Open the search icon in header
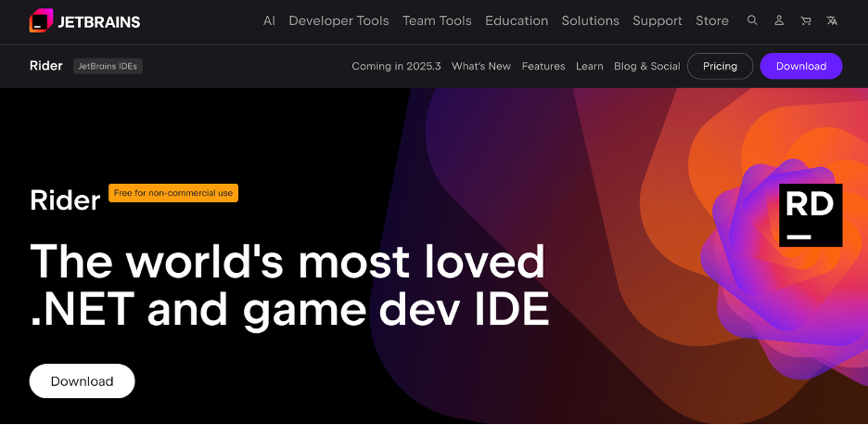Screen dimensions: 868x425 752,20
